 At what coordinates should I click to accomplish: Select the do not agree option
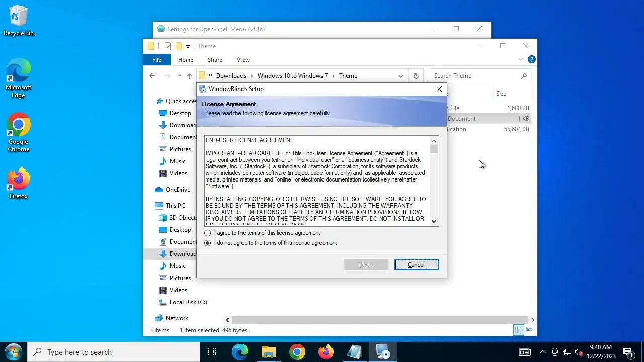coord(208,243)
